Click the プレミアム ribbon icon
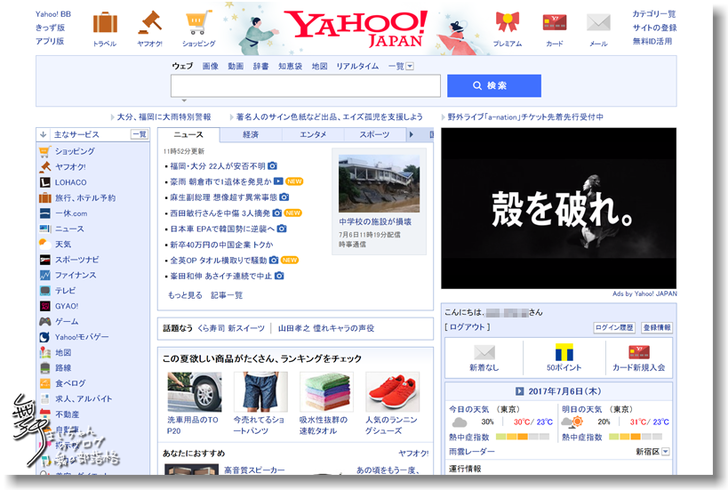 coord(507,23)
